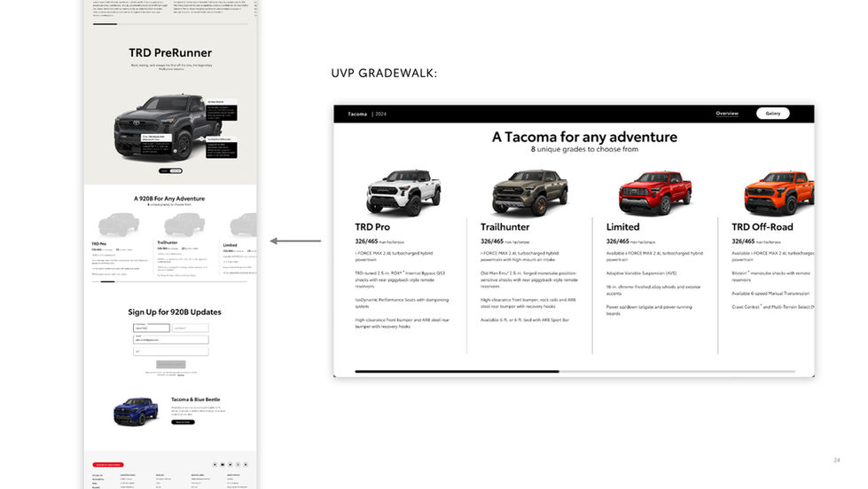This screenshot has height=489, width=868.
Task: Click 'Available 6-speed Manual Transmission' feature line
Action: coord(770,294)
